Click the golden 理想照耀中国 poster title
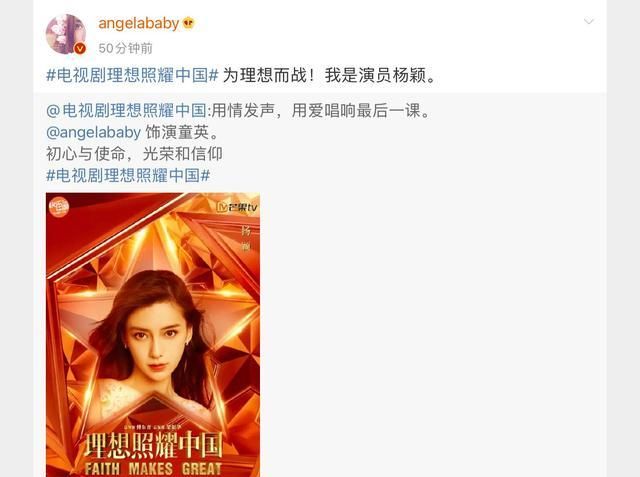This screenshot has height=477, width=640. [x=153, y=445]
